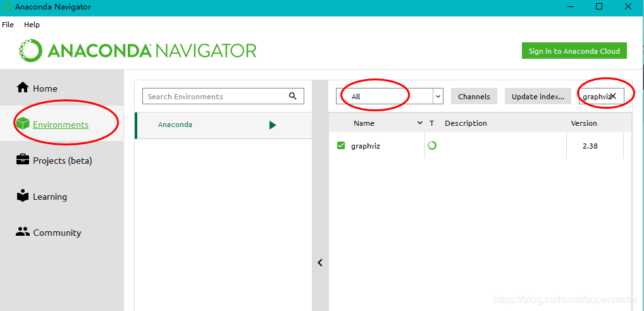The width and height of the screenshot is (644, 311).
Task: Click the Description column header
Action: coord(466,123)
